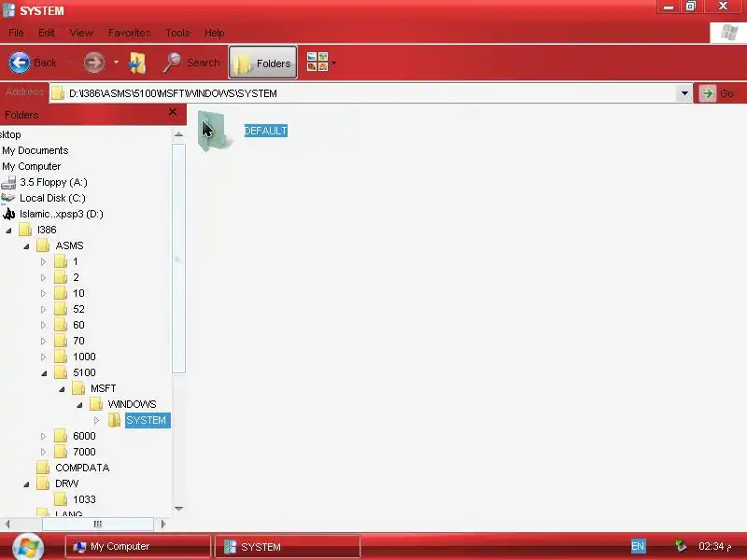
Task: Expand the address bar dropdown
Action: (684, 93)
